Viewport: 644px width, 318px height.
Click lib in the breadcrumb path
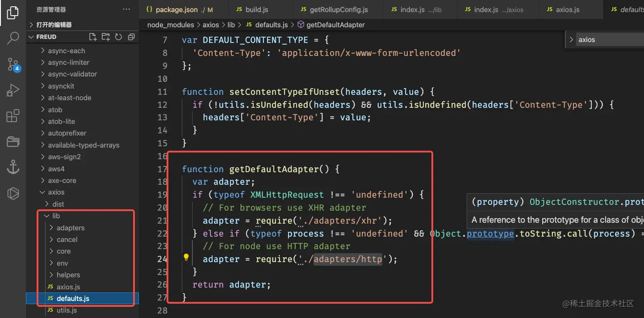point(231,25)
